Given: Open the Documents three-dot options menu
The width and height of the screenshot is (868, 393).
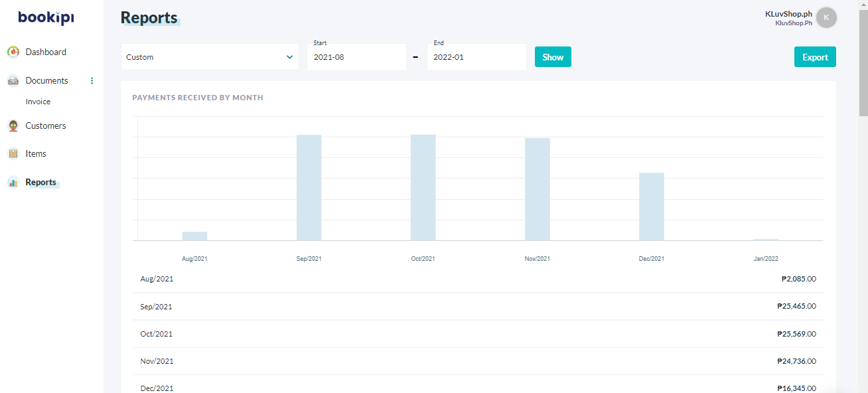Looking at the screenshot, I should (92, 80).
